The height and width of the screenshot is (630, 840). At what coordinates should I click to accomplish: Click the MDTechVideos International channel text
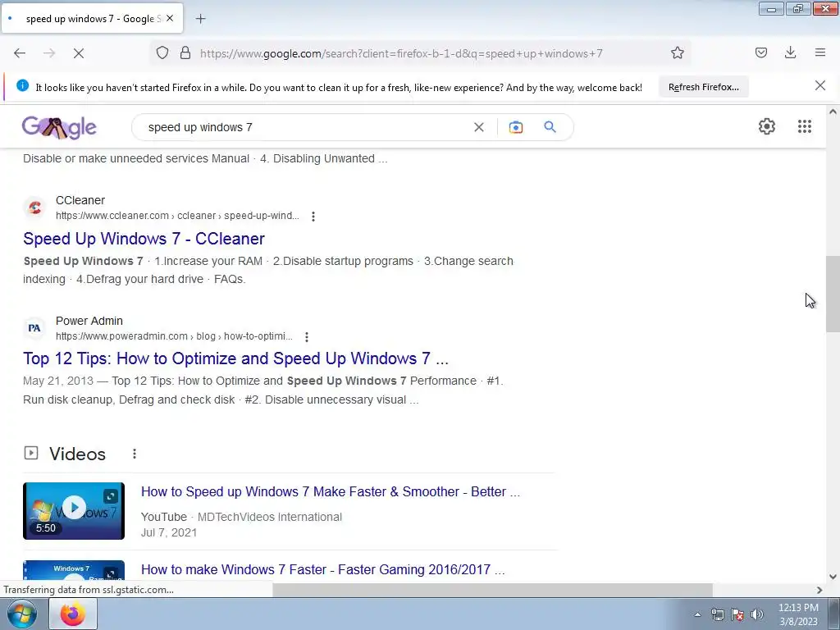click(269, 517)
